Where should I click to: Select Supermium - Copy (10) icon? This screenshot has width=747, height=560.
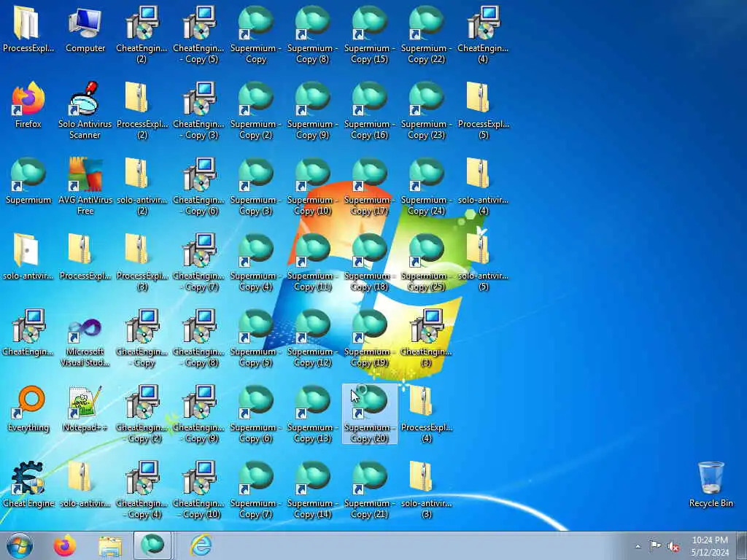pyautogui.click(x=312, y=186)
